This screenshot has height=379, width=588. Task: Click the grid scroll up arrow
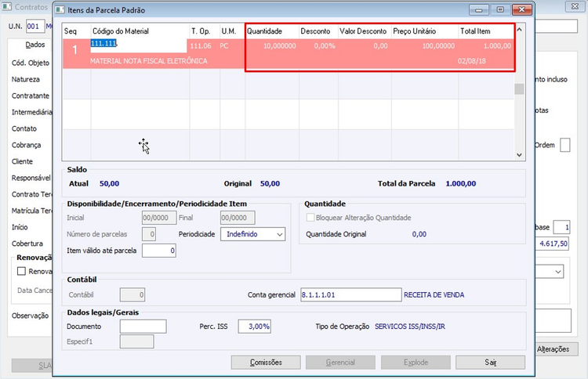(x=519, y=30)
